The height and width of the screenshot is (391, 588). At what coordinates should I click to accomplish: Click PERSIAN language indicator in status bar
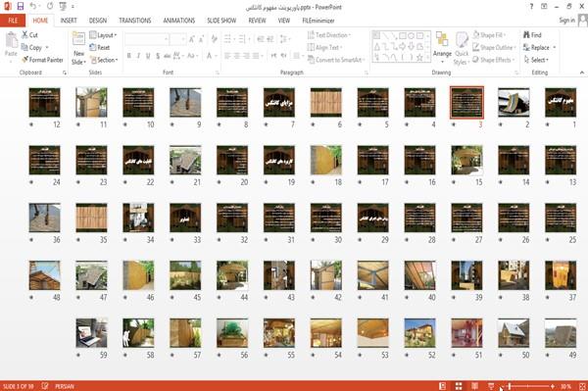tap(65, 386)
